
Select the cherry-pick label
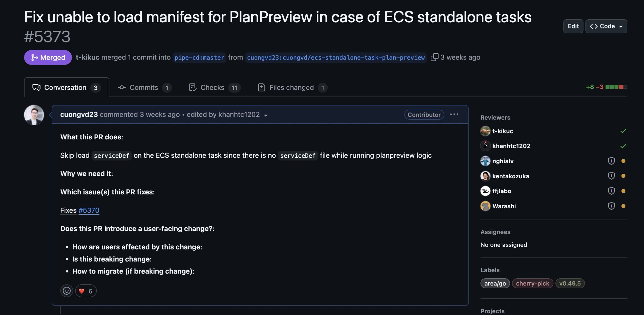[x=532, y=283]
